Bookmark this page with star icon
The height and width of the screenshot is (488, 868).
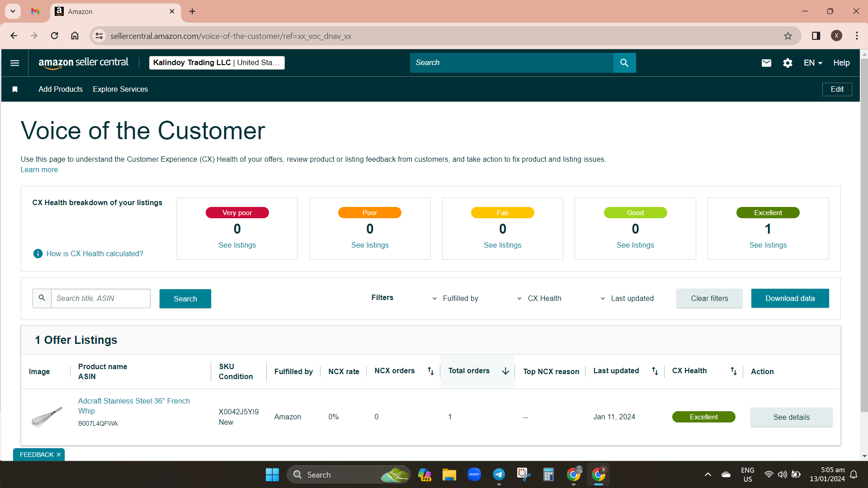coord(788,36)
